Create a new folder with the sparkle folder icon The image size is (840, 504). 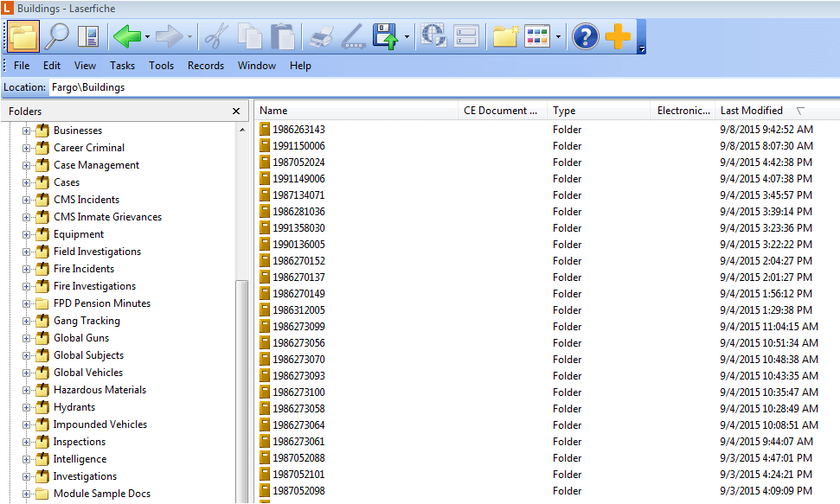click(506, 36)
